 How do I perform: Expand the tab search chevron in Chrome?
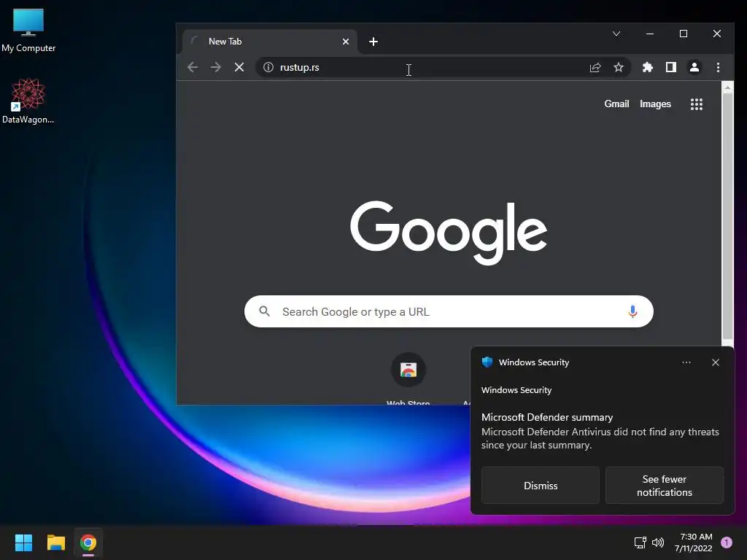tap(616, 34)
